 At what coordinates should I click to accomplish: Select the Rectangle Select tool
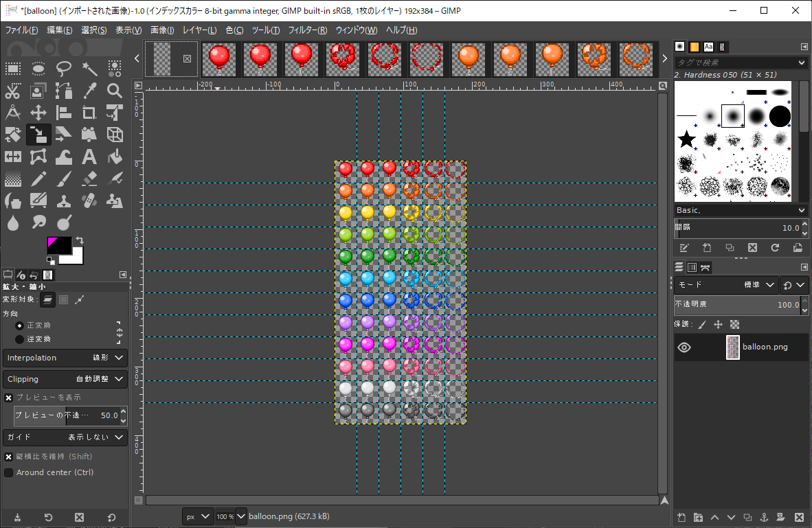click(x=13, y=69)
